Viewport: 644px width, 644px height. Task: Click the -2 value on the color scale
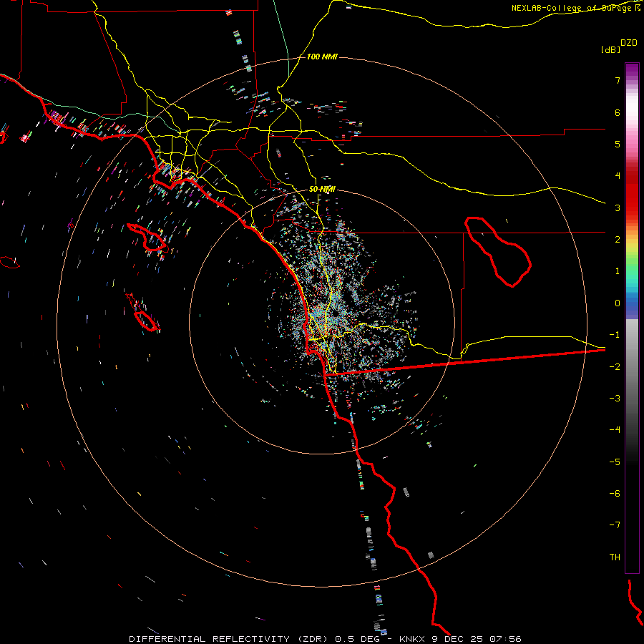(x=615, y=367)
